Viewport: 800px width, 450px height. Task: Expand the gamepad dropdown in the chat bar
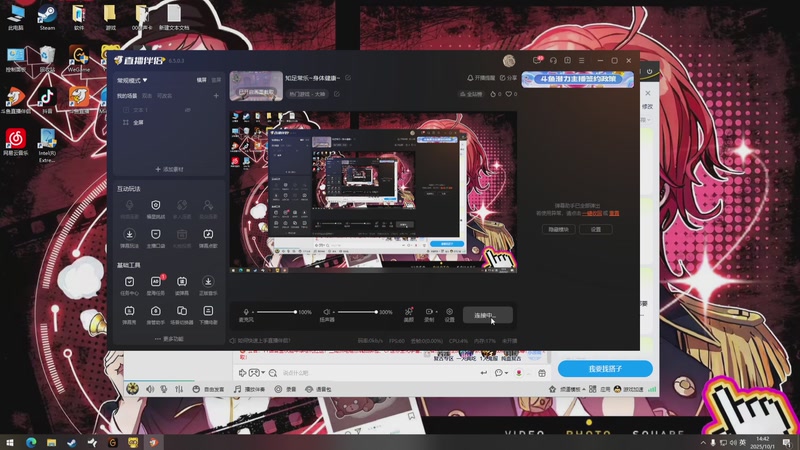(x=263, y=373)
